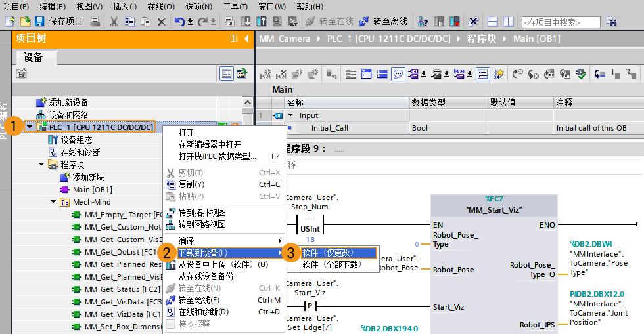644x334 pixels.
Task: Click the Open project folder icon
Action: [25, 22]
